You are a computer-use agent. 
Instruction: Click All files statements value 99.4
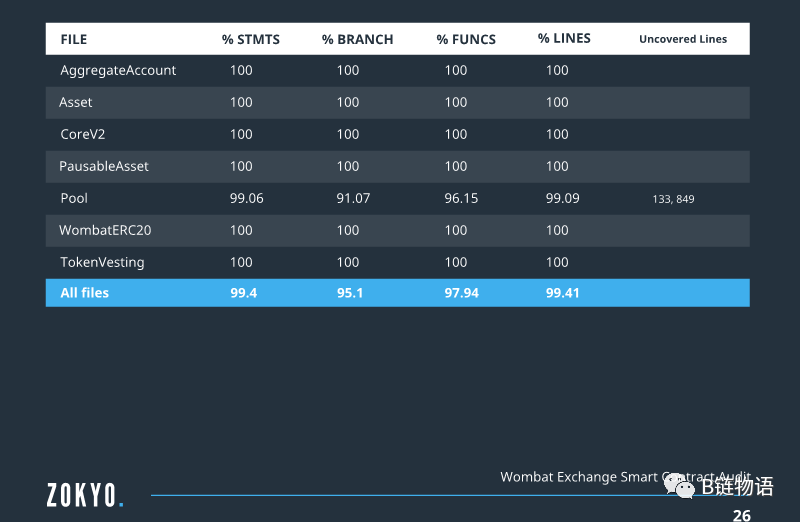[x=243, y=293]
